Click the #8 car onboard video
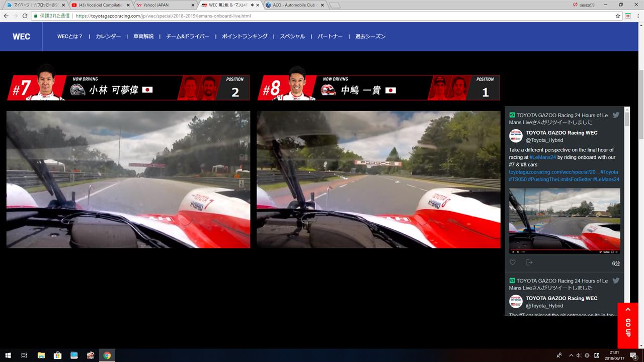The image size is (644, 362). tap(378, 179)
